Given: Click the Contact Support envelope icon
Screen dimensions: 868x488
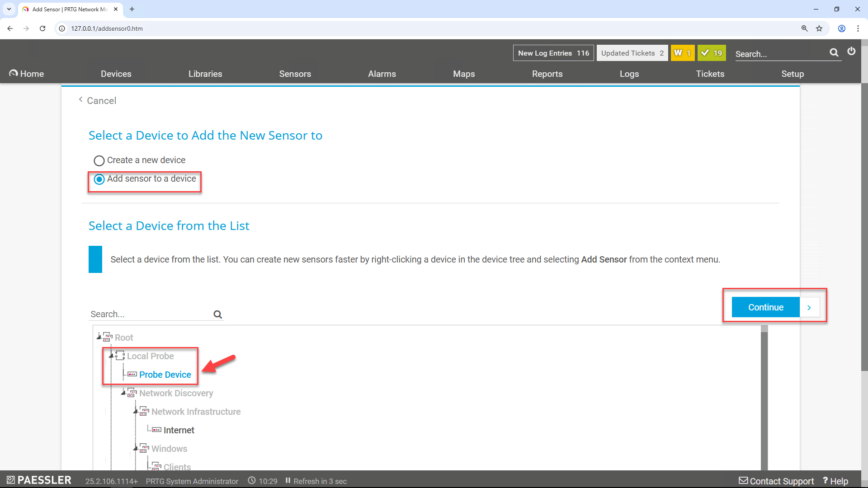Looking at the screenshot, I should [743, 480].
